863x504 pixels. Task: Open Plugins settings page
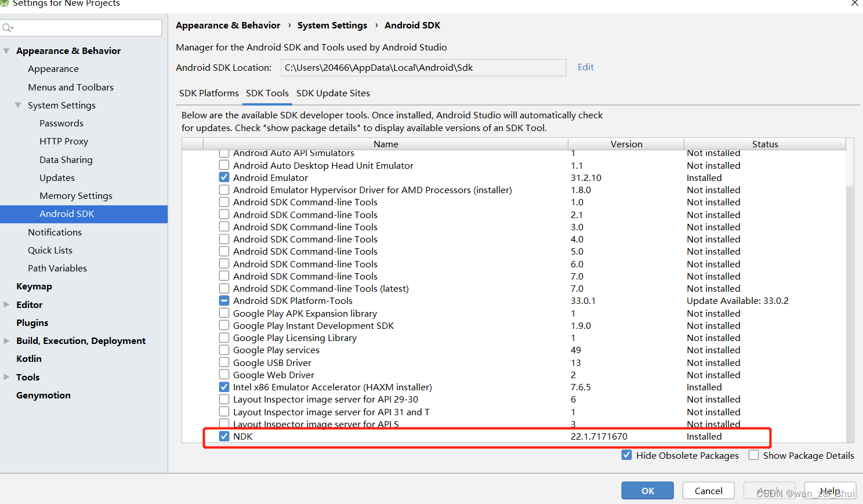(x=32, y=322)
